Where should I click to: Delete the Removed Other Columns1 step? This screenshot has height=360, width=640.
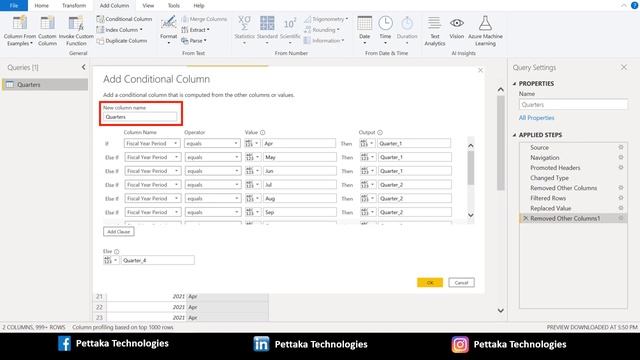[x=525, y=218]
